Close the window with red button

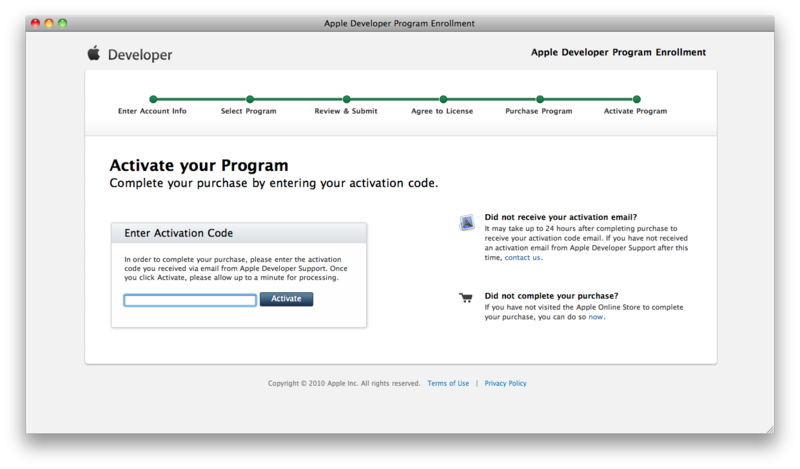(35, 23)
